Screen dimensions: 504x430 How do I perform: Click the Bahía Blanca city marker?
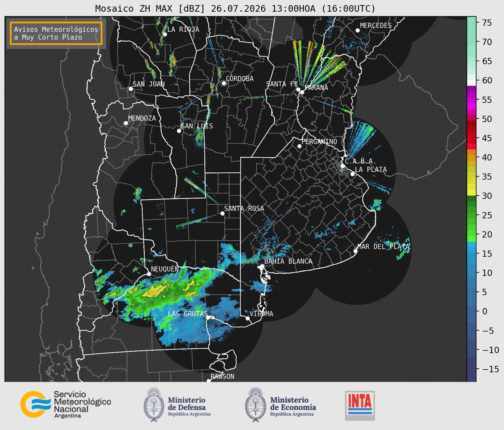click(x=262, y=266)
